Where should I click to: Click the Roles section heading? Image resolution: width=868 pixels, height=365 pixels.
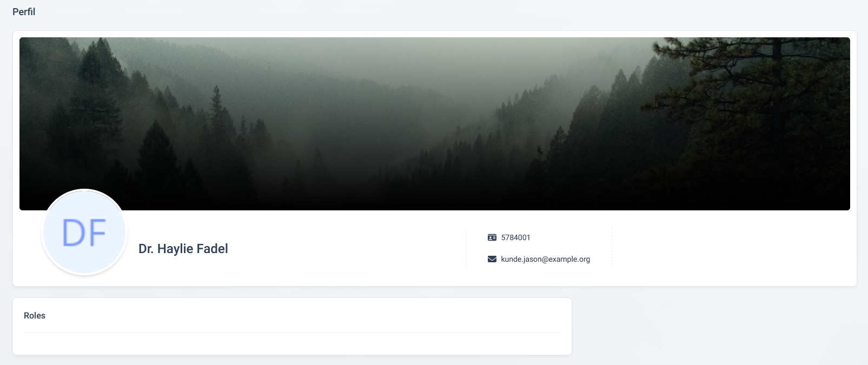pyautogui.click(x=35, y=316)
